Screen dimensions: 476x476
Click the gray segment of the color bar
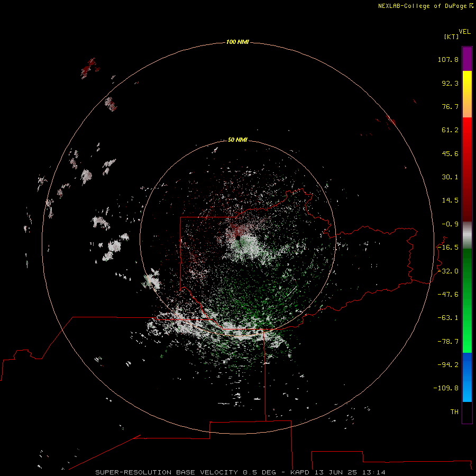point(467,235)
